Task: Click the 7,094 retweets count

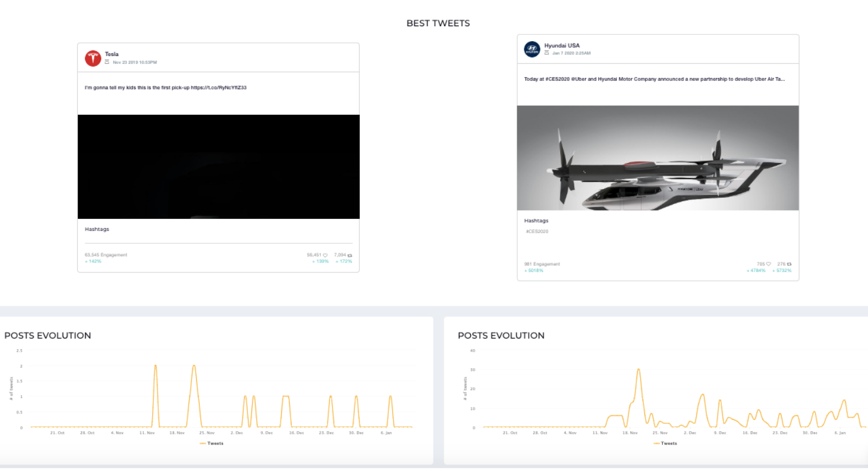Action: coord(340,255)
